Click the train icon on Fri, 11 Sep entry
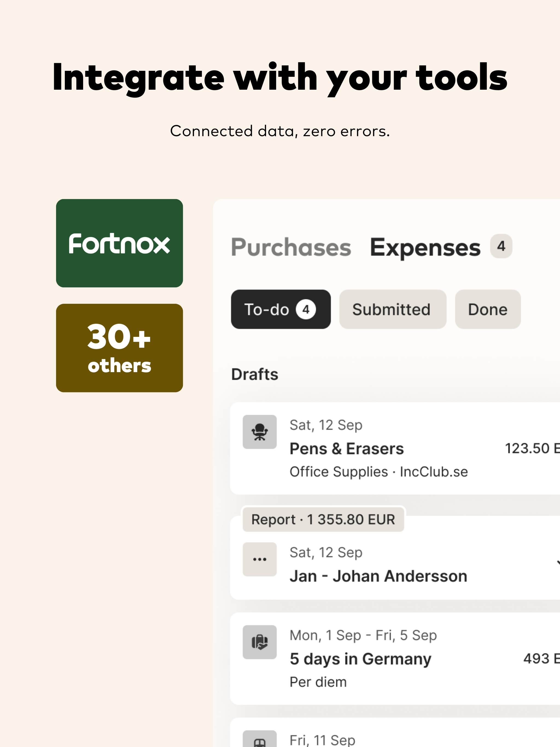This screenshot has height=747, width=560. coord(259,741)
